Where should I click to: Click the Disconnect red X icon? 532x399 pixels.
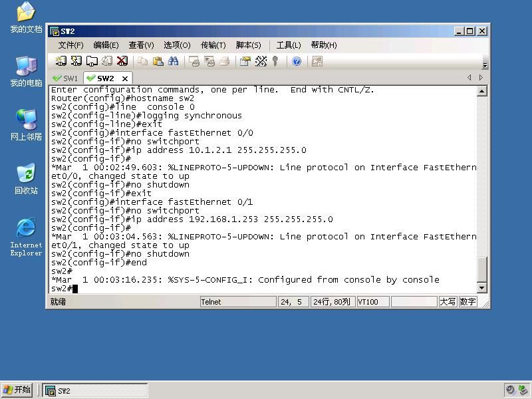pos(122,61)
